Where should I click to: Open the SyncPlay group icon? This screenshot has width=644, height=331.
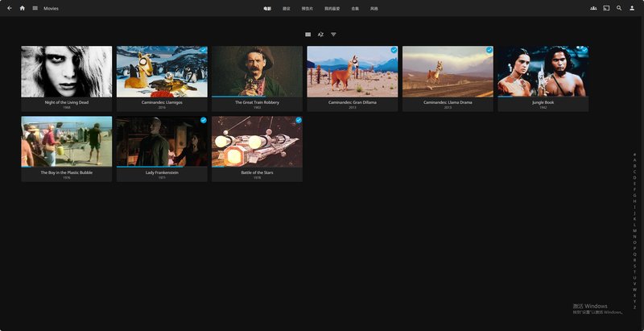593,8
